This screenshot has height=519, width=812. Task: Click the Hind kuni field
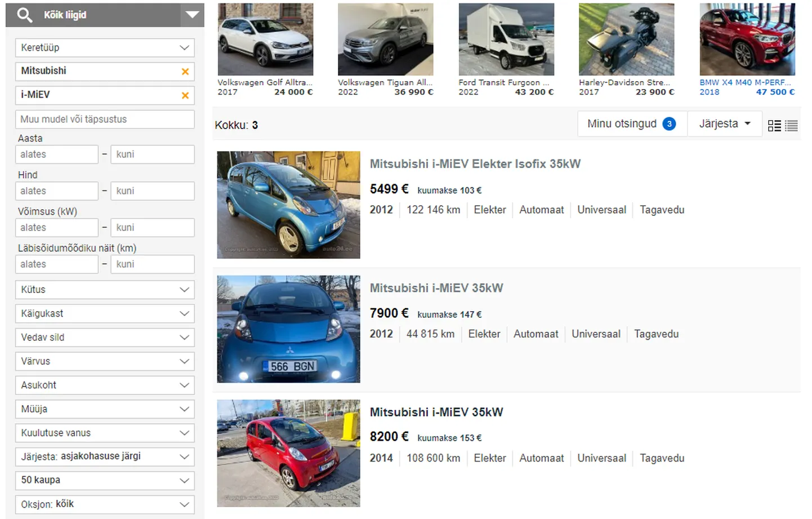(x=153, y=191)
